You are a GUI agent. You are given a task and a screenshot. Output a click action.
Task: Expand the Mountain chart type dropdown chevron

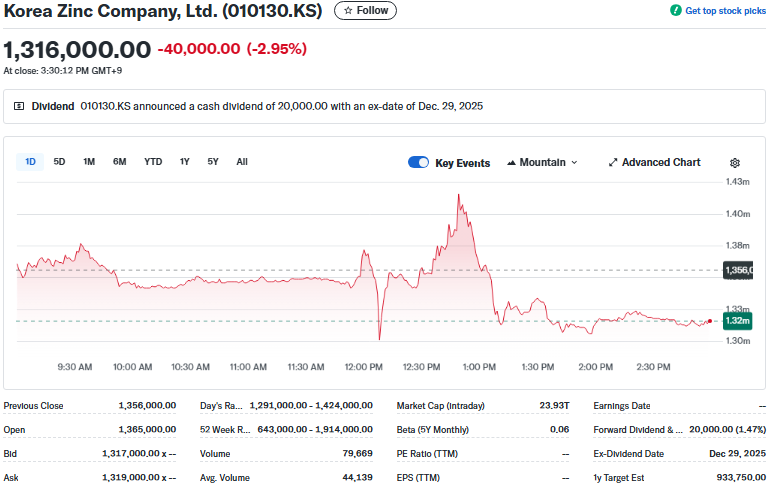(x=574, y=163)
